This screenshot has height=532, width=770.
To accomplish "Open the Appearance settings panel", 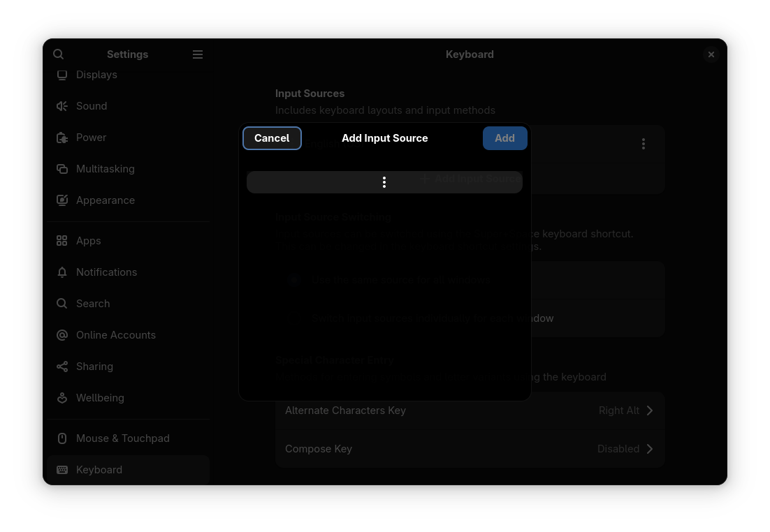I will click(128, 200).
